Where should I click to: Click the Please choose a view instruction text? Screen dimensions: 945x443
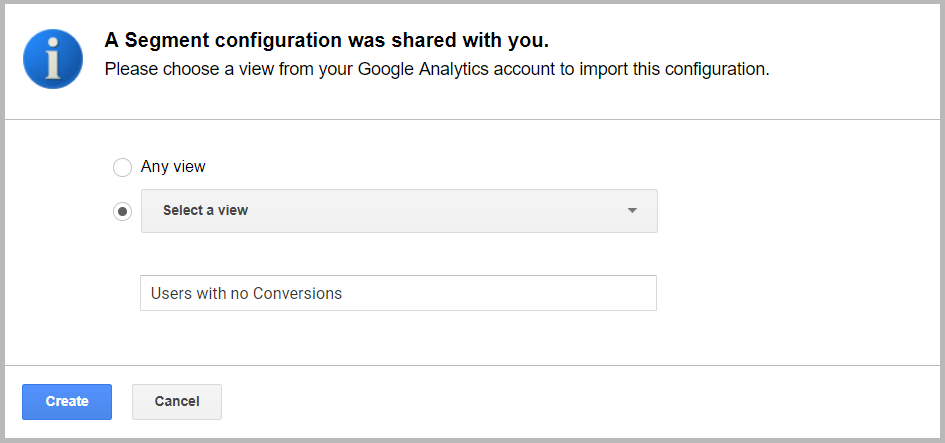(x=437, y=69)
